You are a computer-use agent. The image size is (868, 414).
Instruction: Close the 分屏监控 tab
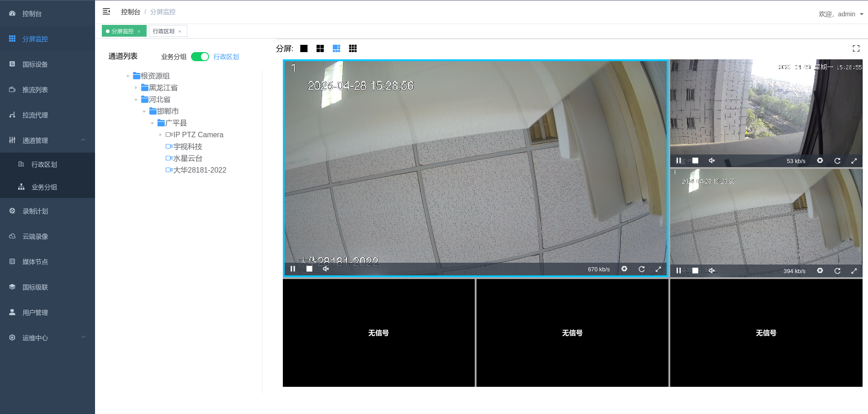pos(138,31)
